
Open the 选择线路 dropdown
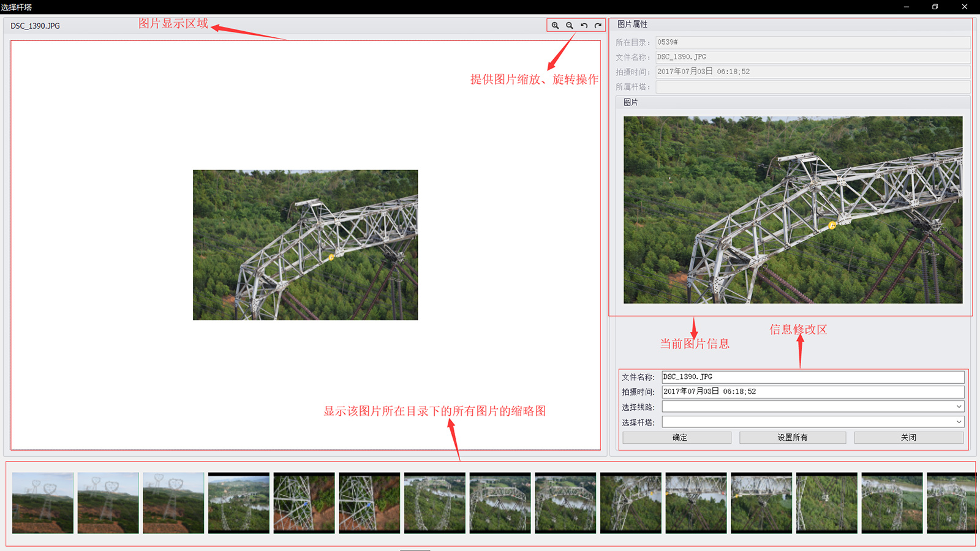coord(813,407)
